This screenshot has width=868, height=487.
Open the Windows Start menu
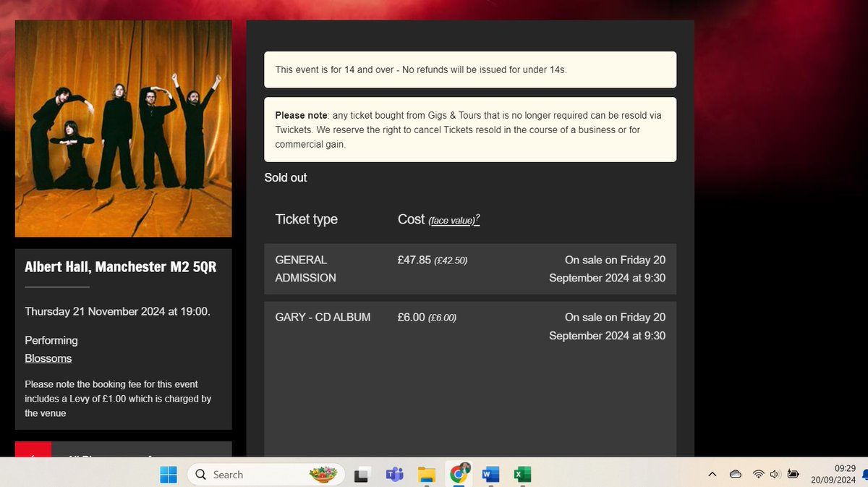coord(168,475)
